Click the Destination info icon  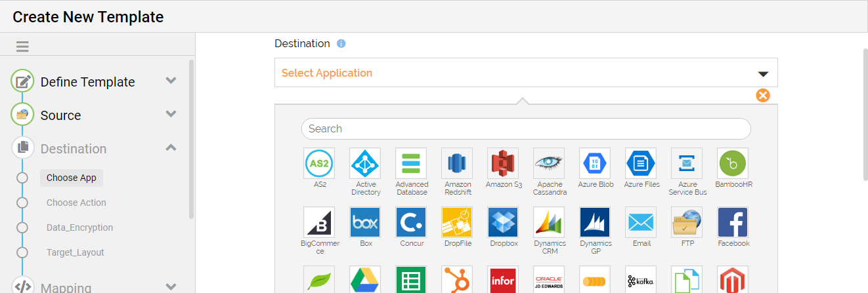(x=341, y=44)
